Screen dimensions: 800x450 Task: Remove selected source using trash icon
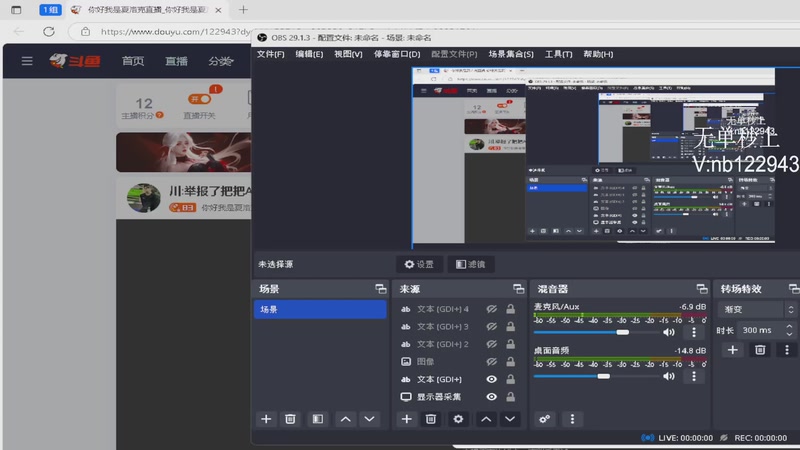coord(431,419)
